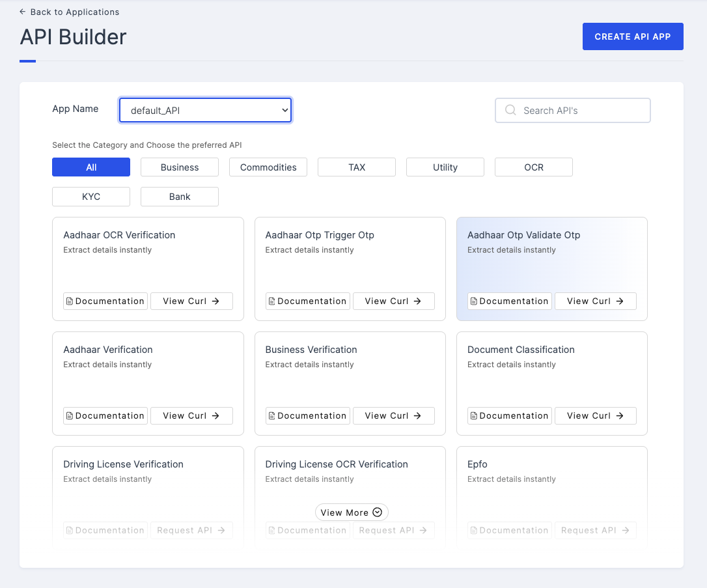This screenshot has height=588, width=707.
Task: Filter APIs by Business category
Action: pos(180,167)
